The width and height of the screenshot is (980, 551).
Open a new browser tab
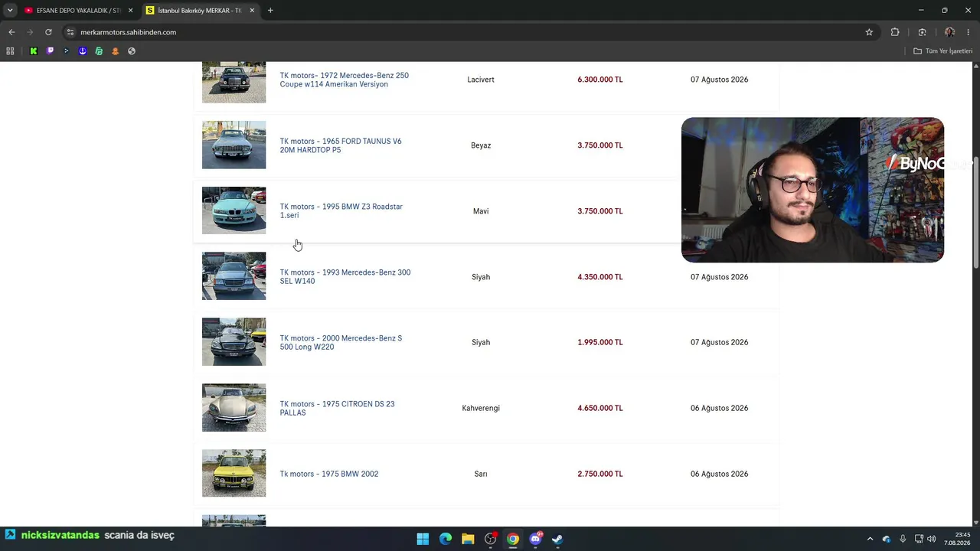[x=270, y=11]
